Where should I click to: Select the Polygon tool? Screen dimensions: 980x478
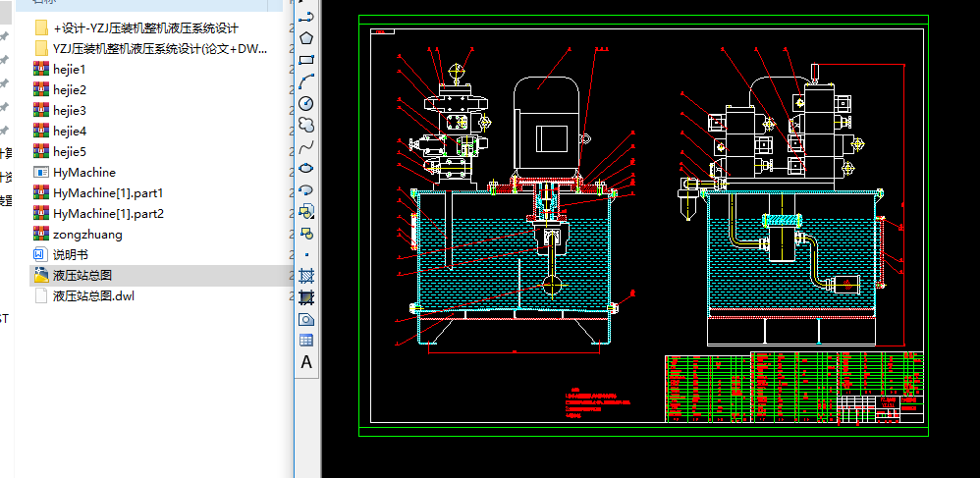click(306, 38)
